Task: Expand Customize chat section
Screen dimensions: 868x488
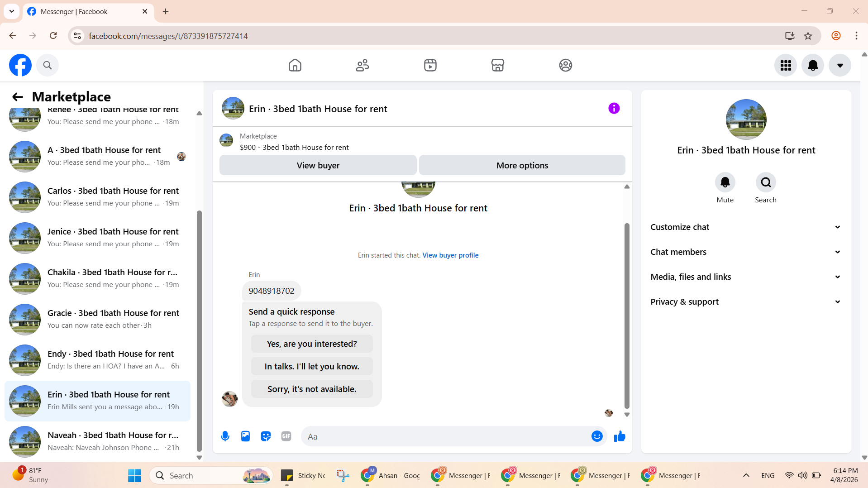Action: coord(746,227)
